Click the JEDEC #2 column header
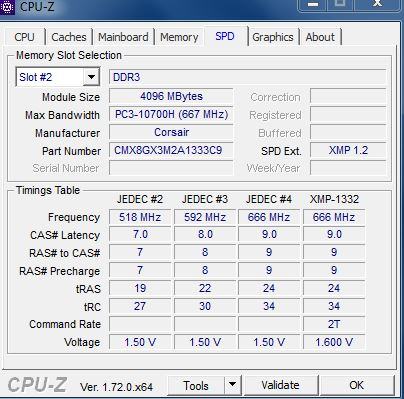404x399 pixels. coord(140,199)
